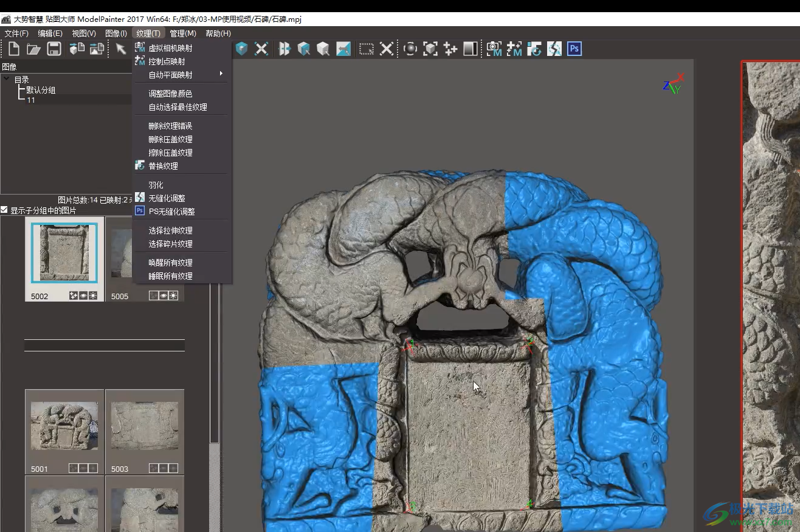Click the import image toolbar icon
The height and width of the screenshot is (532, 800).
coord(97,49)
